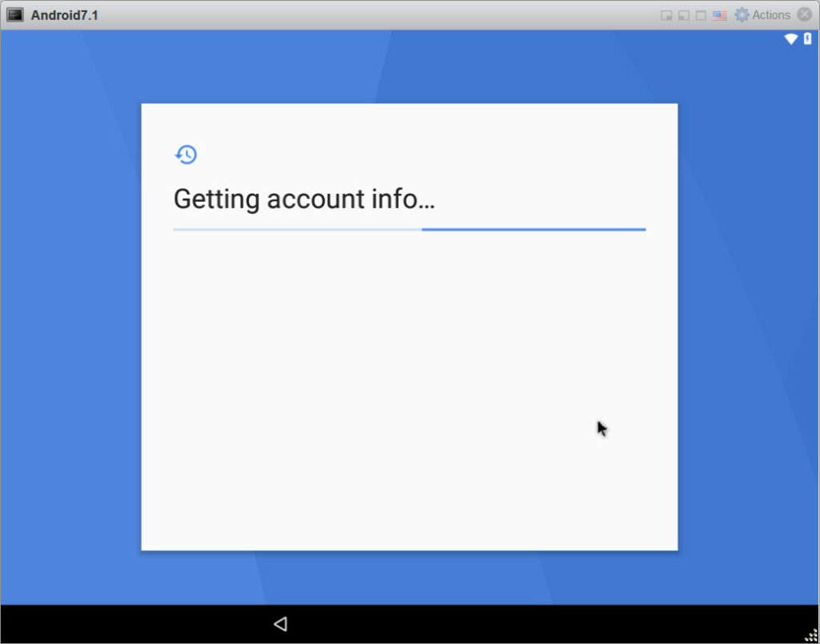
Task: Click the "Android7.1" window title
Action: tap(64, 15)
